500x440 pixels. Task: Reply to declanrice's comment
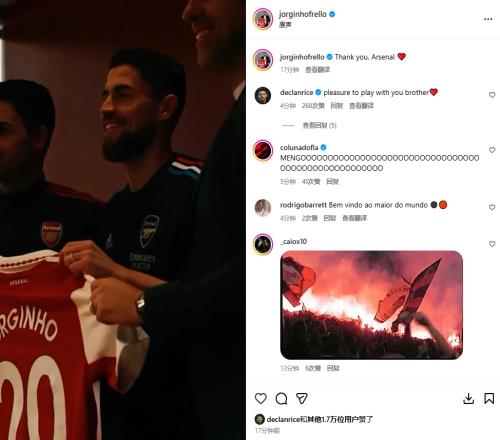[x=337, y=106]
